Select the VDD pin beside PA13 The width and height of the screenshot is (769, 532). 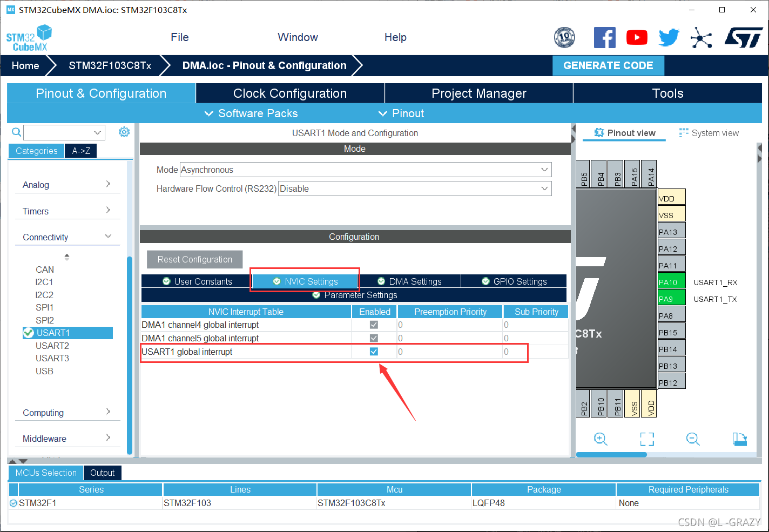click(672, 198)
